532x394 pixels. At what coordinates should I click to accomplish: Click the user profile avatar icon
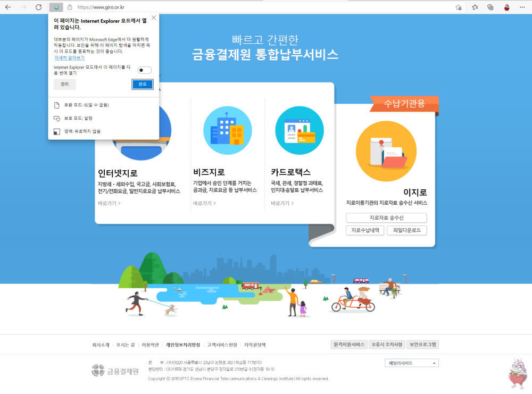tap(506, 7)
